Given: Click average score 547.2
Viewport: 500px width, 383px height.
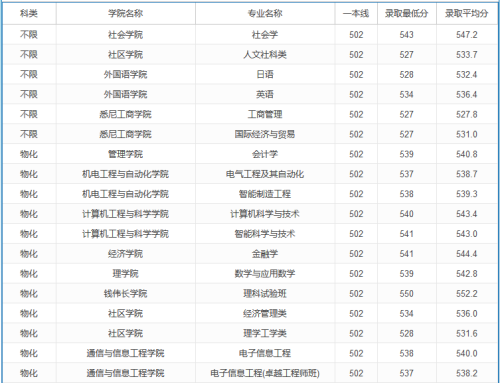Looking at the screenshot, I should [467, 35].
